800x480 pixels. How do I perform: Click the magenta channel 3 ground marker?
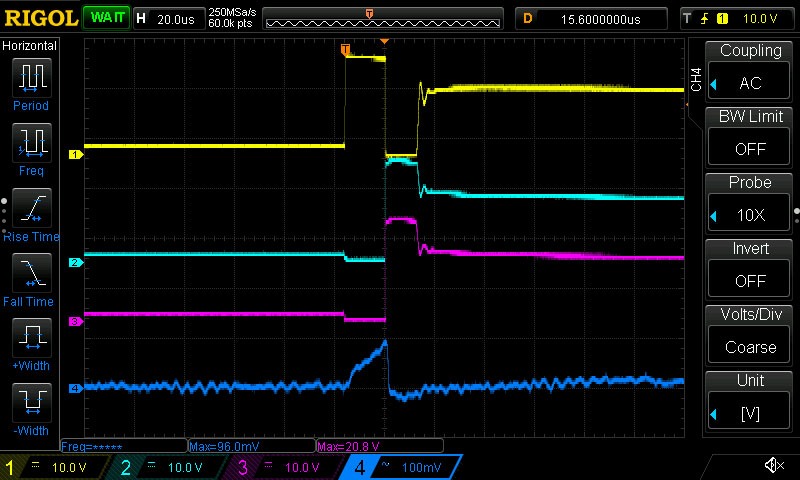76,321
